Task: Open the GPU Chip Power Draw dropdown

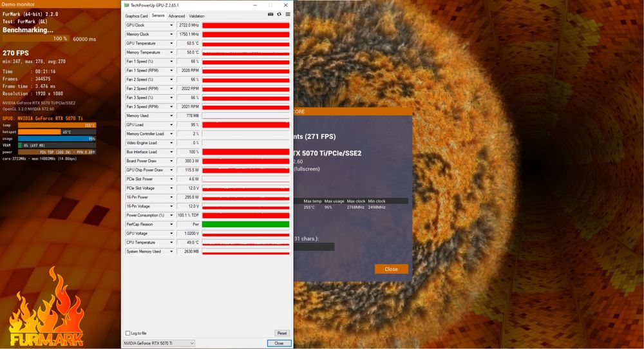Action: coord(171,169)
